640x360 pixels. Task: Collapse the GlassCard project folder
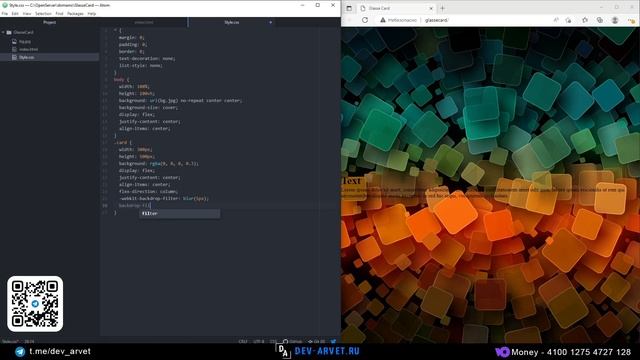3,32
